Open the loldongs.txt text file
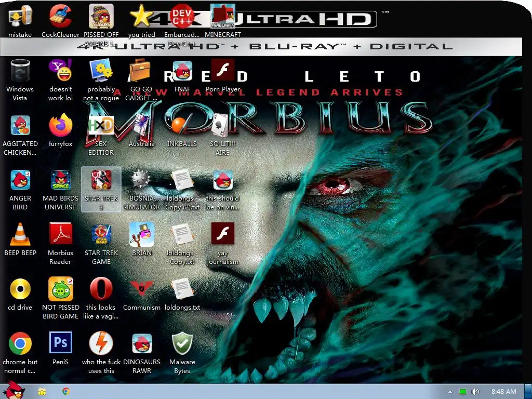 point(182,289)
